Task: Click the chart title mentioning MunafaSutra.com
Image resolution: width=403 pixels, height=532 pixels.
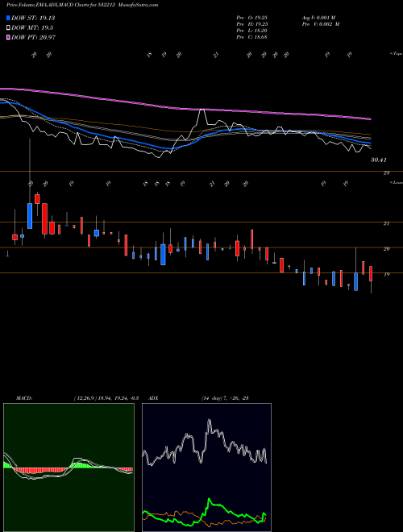Action: 82,5
